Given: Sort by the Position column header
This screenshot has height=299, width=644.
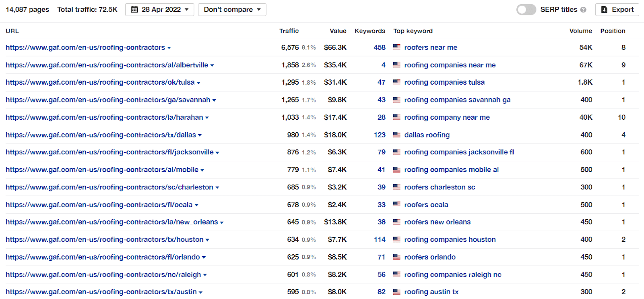Looking at the screenshot, I should click(613, 31).
